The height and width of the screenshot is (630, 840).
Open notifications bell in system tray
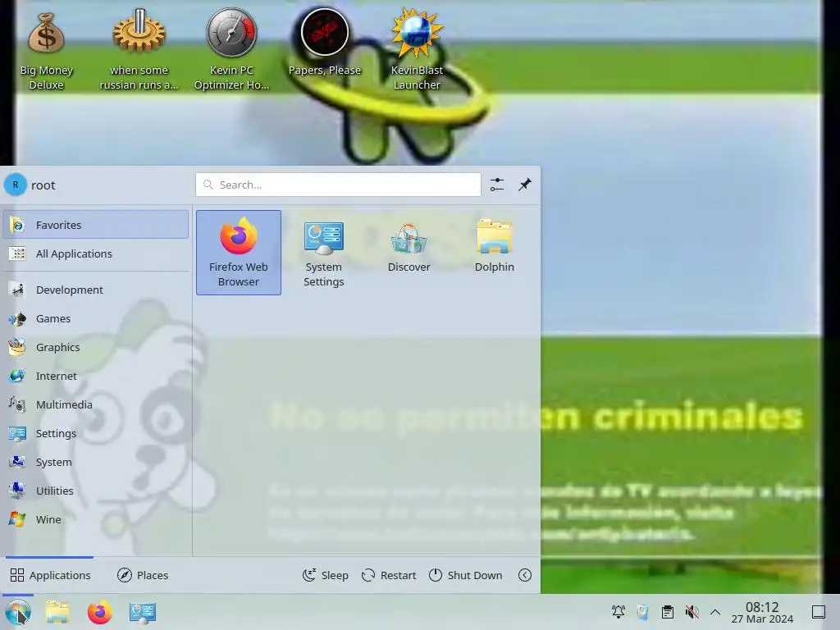[x=619, y=612]
